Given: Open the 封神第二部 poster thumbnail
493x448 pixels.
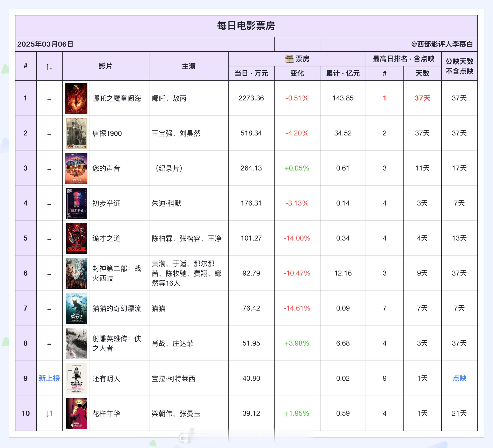Looking at the screenshot, I should (76, 273).
